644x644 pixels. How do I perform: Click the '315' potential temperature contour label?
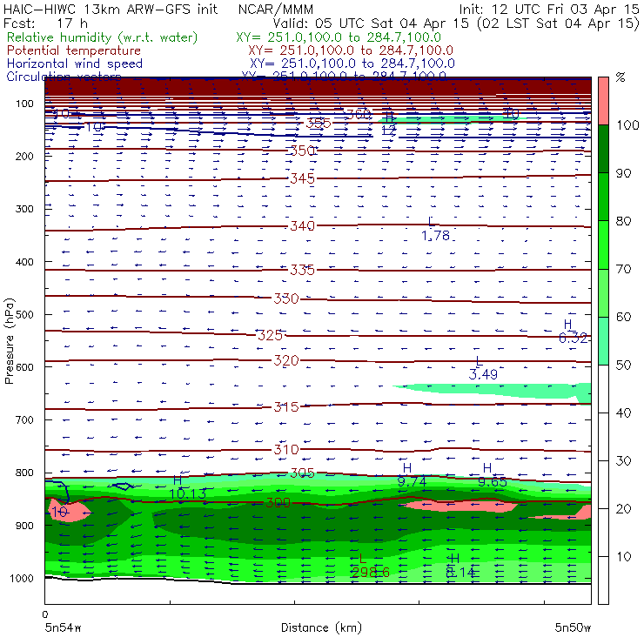[x=286, y=406]
